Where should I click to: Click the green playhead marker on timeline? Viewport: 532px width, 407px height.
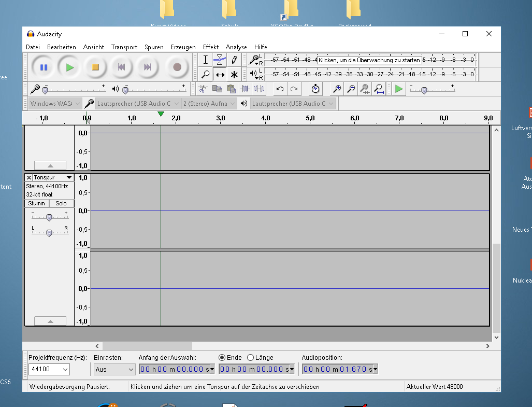tap(161, 114)
